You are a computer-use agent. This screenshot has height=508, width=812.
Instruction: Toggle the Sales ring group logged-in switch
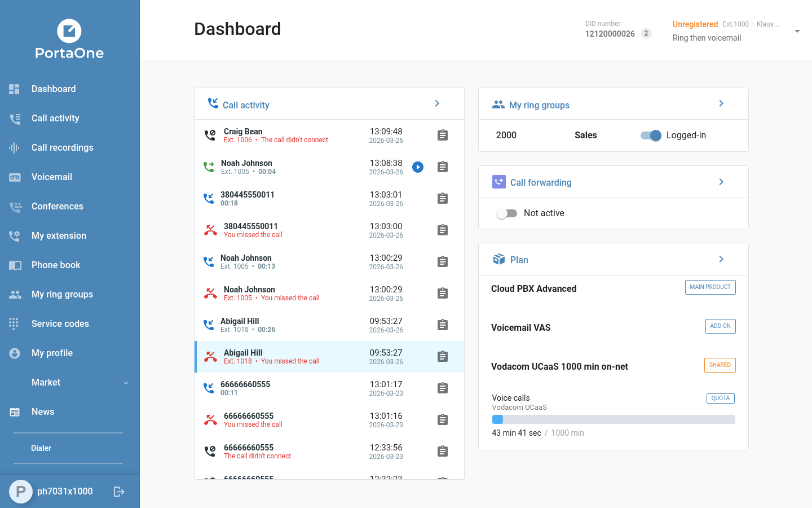coord(651,135)
